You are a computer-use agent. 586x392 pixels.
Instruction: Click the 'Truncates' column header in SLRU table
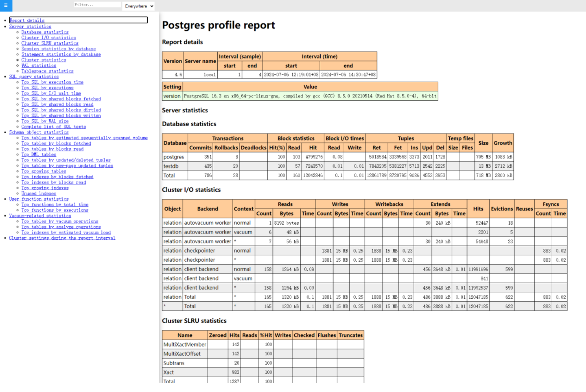[351, 335]
